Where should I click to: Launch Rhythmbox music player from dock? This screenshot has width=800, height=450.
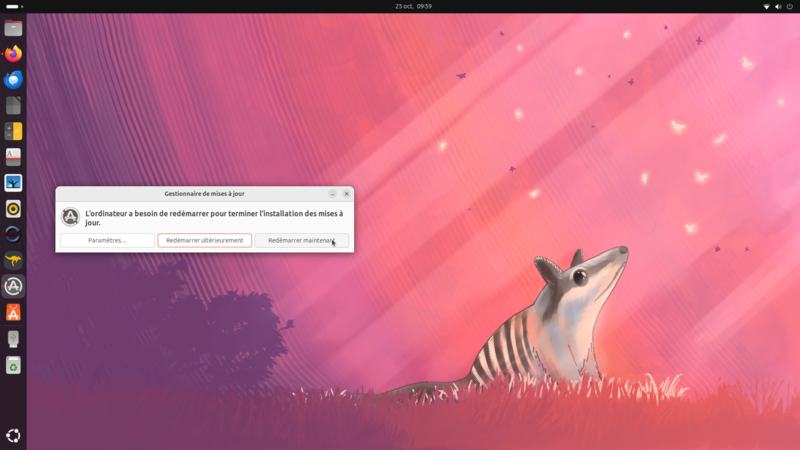pos(13,209)
